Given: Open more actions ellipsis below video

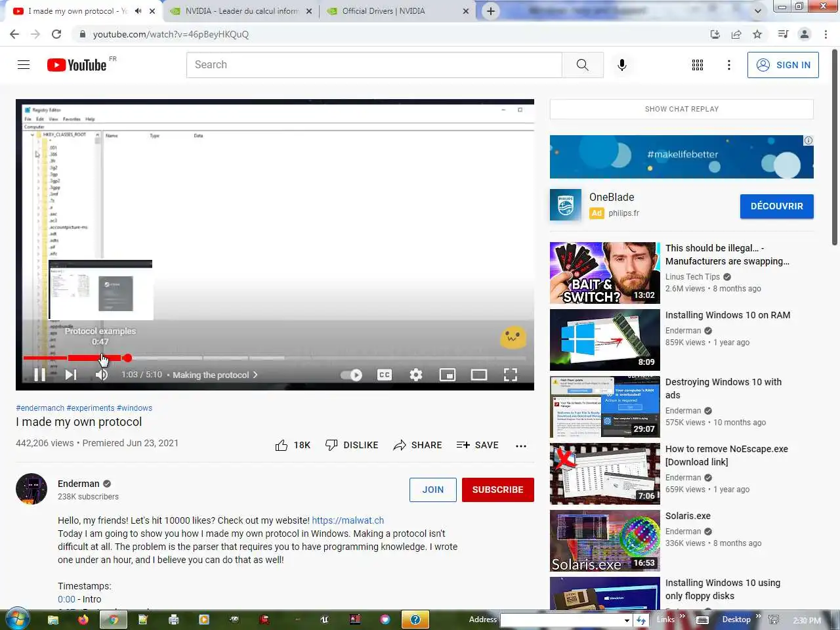Looking at the screenshot, I should coord(521,446).
